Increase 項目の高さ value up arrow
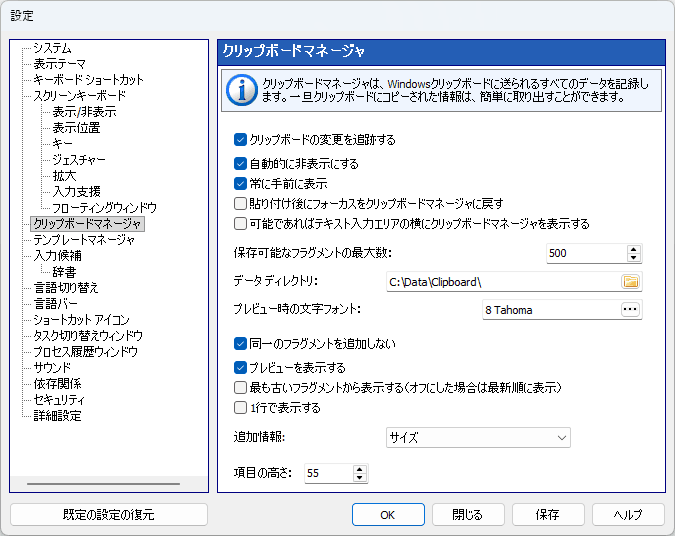675x536 pixels. click(359, 470)
